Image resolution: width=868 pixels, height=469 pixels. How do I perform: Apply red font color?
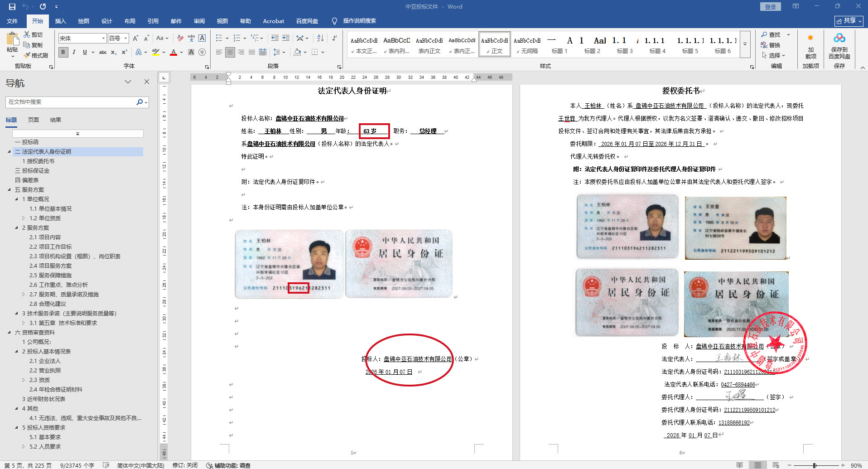tap(174, 52)
